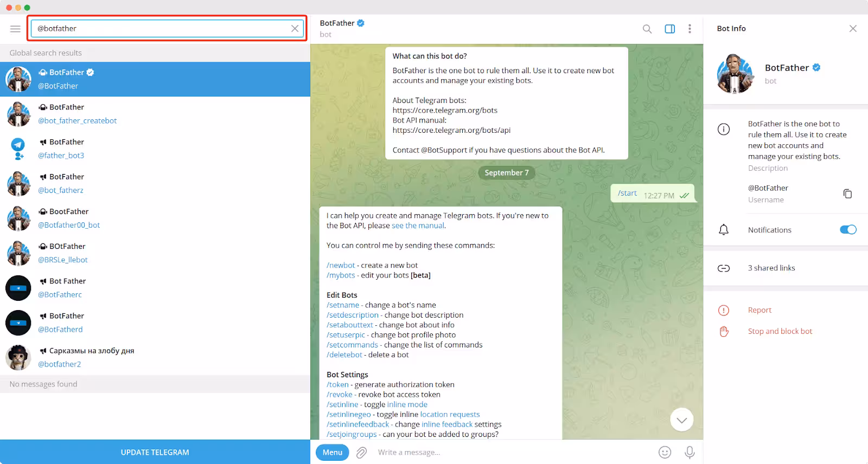Search within the BotFather chat
This screenshot has height=464, width=868.
tap(647, 29)
